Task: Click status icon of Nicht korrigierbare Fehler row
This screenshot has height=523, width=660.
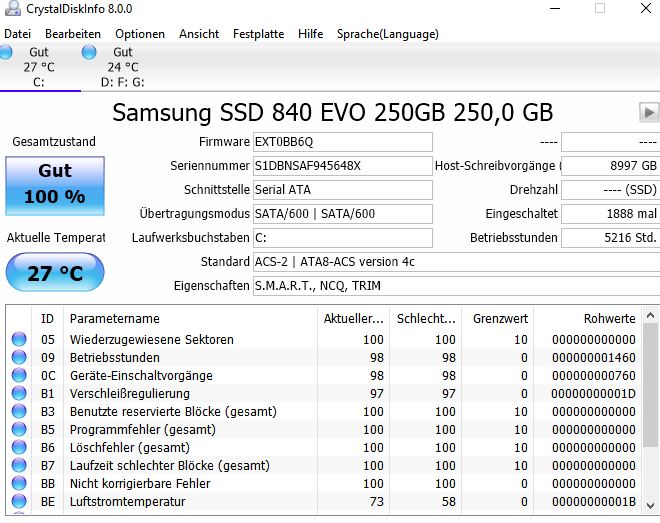Action: 19,483
